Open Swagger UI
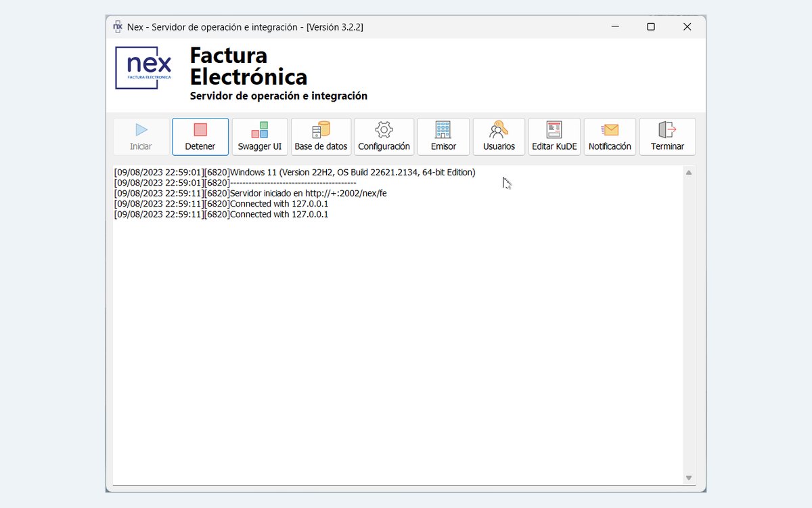Image resolution: width=812 pixels, height=508 pixels. point(260,137)
